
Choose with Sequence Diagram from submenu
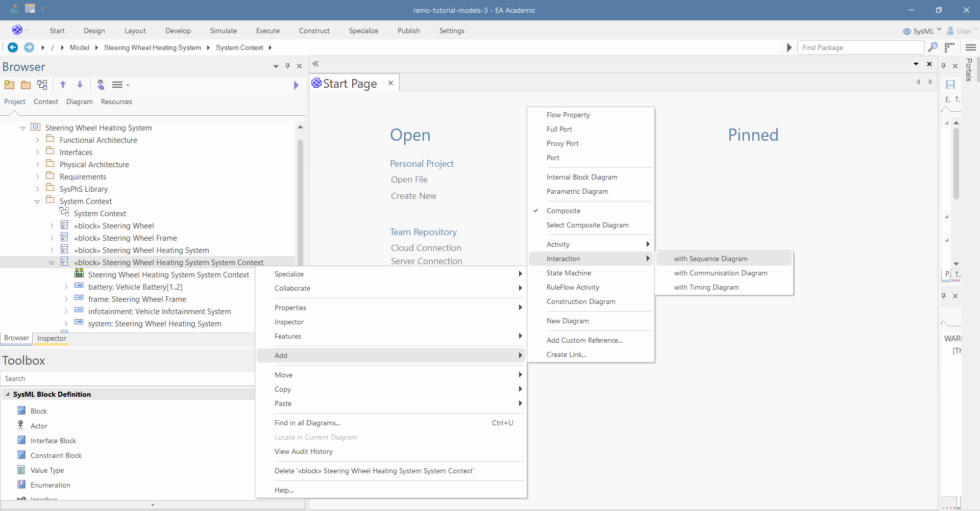(x=710, y=259)
